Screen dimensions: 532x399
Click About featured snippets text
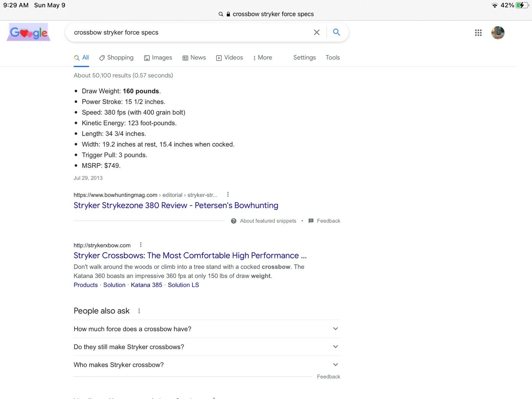pos(268,221)
